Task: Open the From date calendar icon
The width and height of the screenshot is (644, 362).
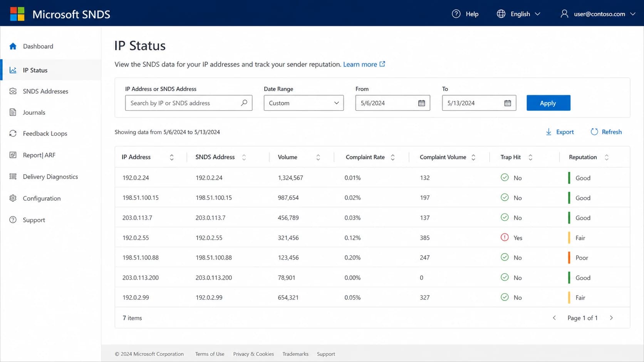Action: click(x=422, y=103)
